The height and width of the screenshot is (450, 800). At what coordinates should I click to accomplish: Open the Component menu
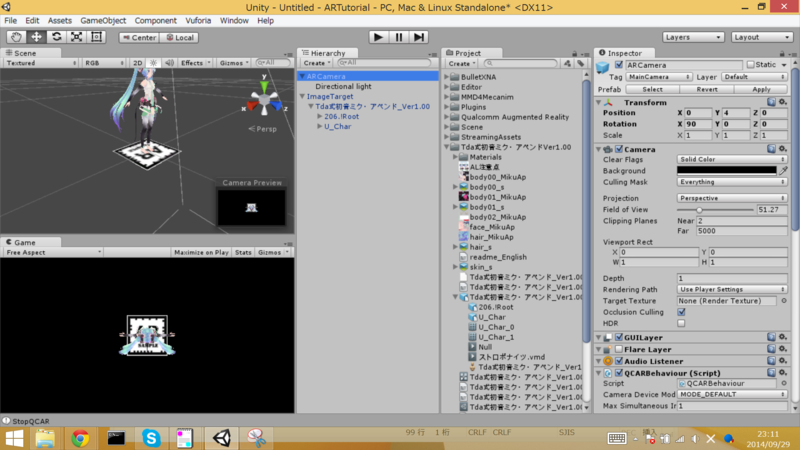pos(156,21)
